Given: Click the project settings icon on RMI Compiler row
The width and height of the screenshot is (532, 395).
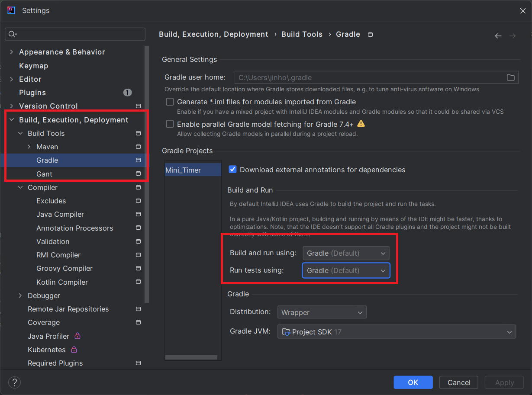Looking at the screenshot, I should coord(138,255).
